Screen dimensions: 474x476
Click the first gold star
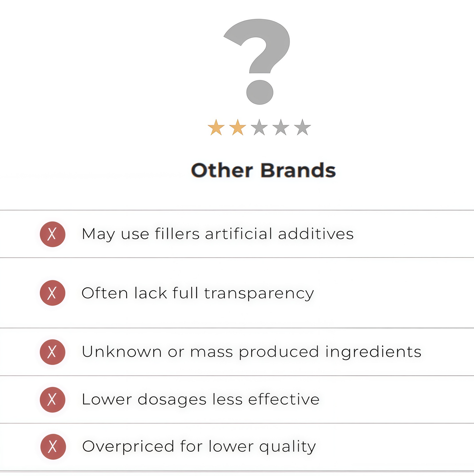[216, 128]
